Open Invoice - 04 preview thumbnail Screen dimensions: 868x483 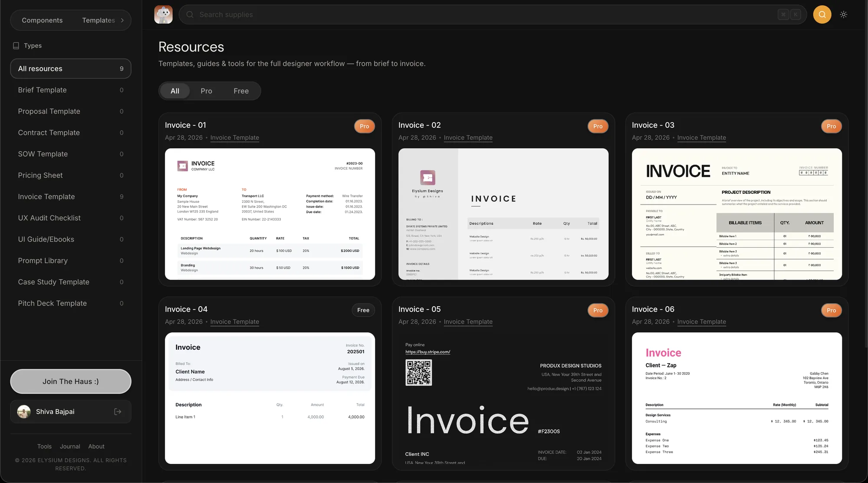pos(270,398)
